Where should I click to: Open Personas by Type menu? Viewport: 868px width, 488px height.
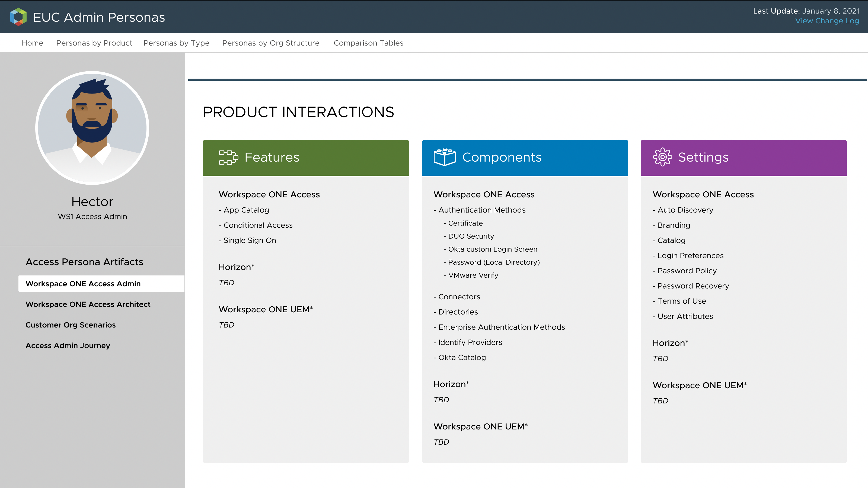click(176, 43)
